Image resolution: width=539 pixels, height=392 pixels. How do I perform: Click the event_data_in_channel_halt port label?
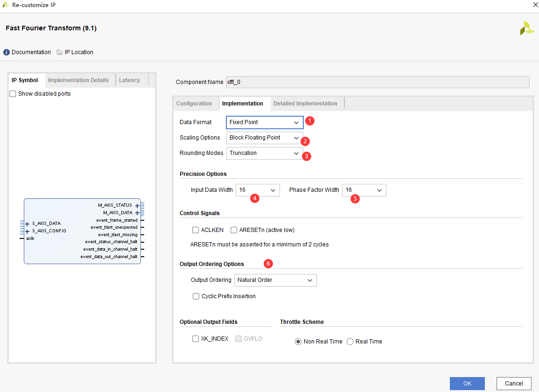[110, 249]
